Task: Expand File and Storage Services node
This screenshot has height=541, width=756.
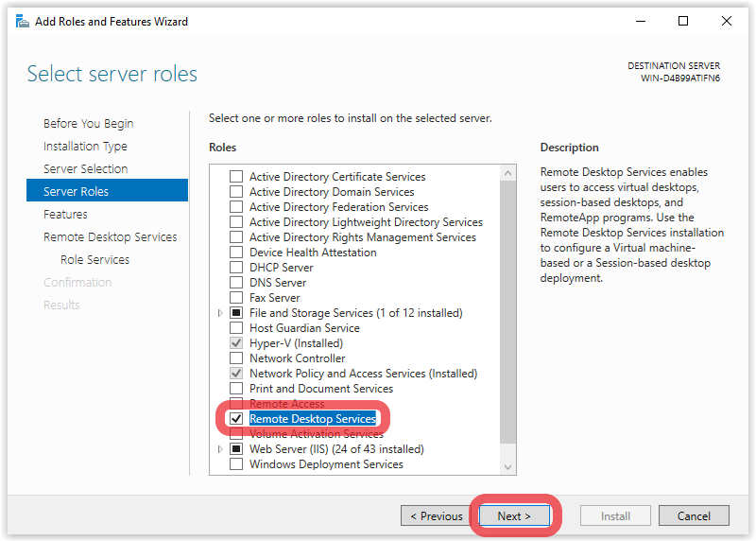Action: (x=220, y=313)
